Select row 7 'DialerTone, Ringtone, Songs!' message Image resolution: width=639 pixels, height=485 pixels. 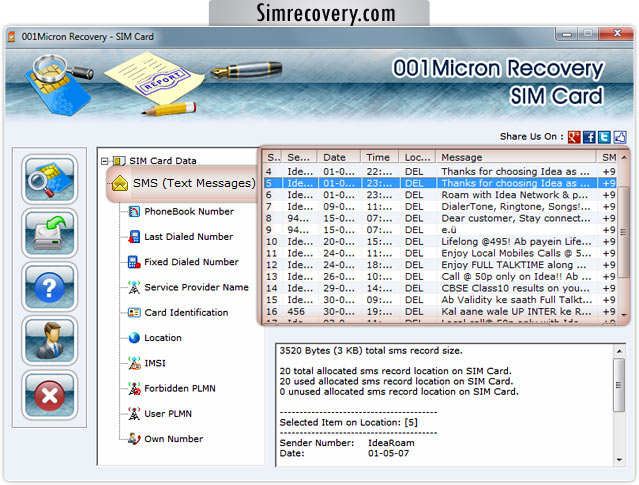[x=440, y=207]
